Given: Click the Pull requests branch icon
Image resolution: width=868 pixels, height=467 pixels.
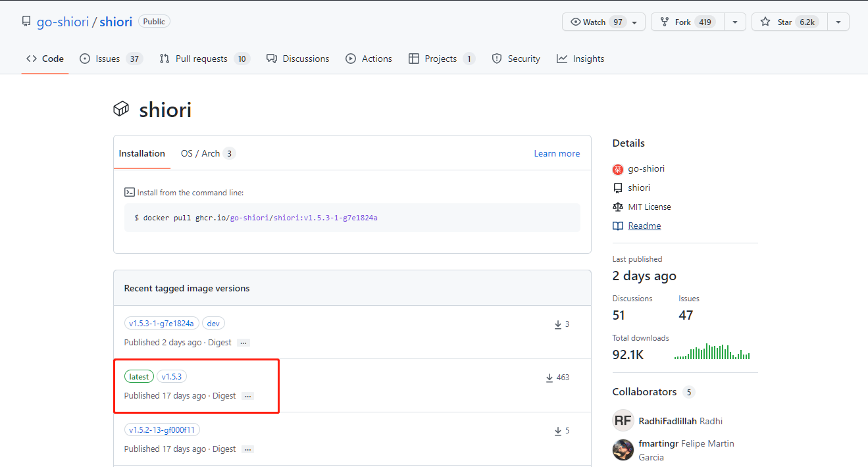Looking at the screenshot, I should tap(165, 59).
